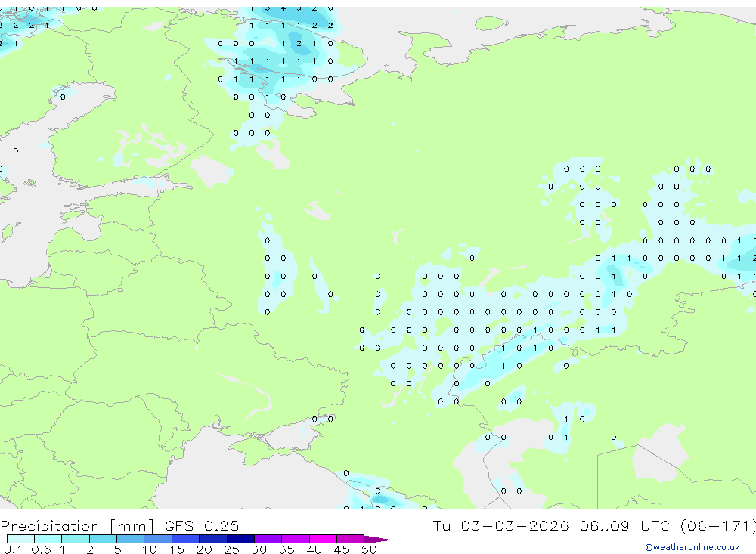Pick the 45–50 mm dark magenta legend swatch
Image resolution: width=756 pixels, height=554 pixels.
tap(351, 539)
